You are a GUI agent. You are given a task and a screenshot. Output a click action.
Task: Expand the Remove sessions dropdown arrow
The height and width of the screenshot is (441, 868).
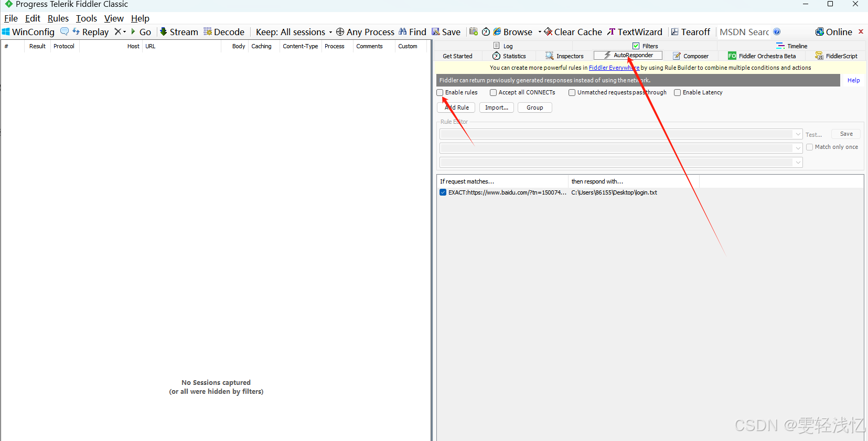pos(125,31)
